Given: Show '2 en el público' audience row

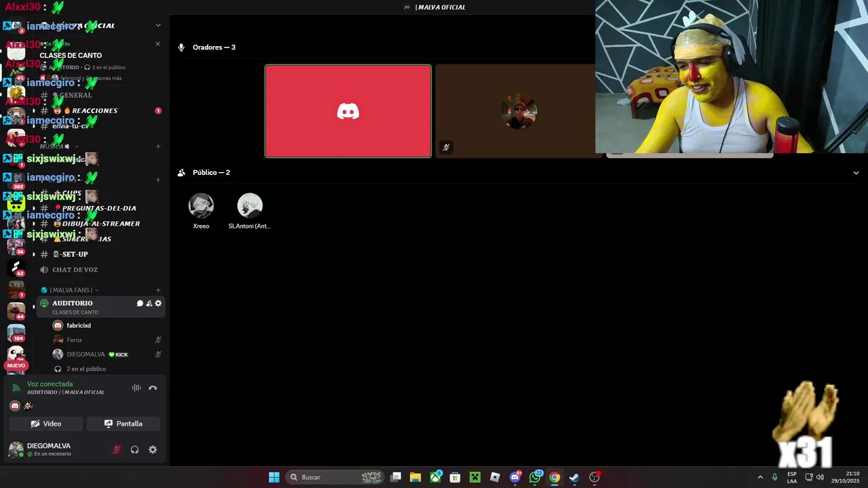Looking at the screenshot, I should click(107, 369).
